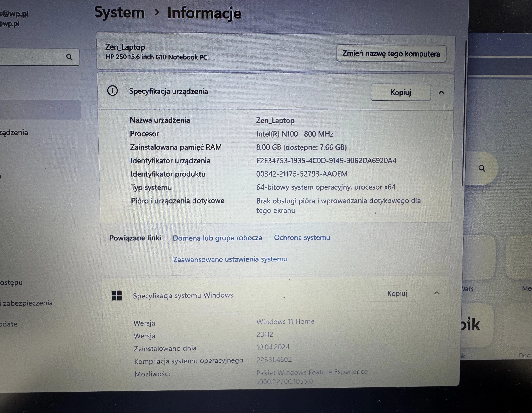Click the Windows 11 Home edition value
This screenshot has width=532, height=413.
(x=285, y=321)
